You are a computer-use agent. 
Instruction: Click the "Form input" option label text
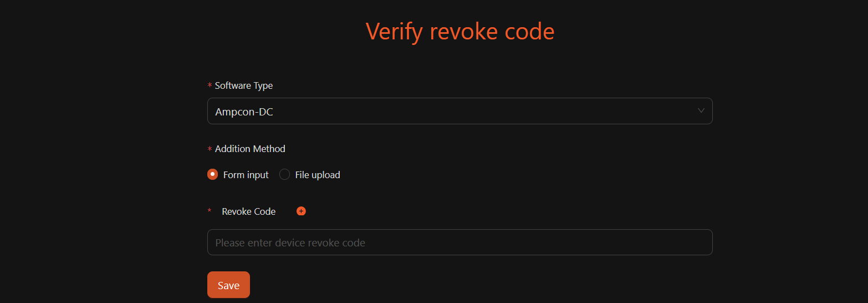246,175
